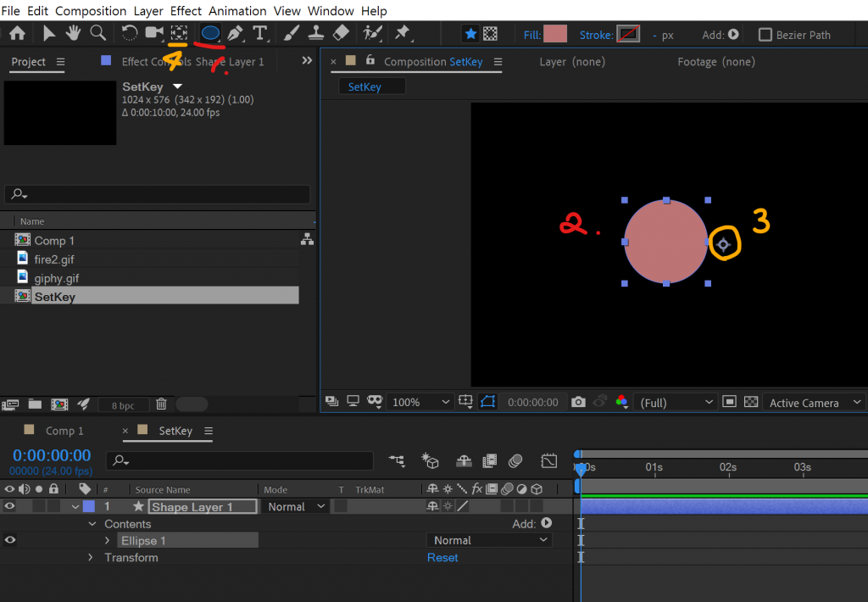The image size is (868, 602).
Task: Expand the Ellipse 1 property group
Action: click(x=108, y=540)
